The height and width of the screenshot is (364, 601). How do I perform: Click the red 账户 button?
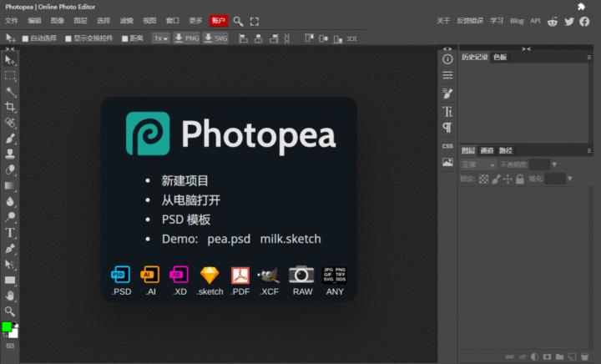[219, 20]
